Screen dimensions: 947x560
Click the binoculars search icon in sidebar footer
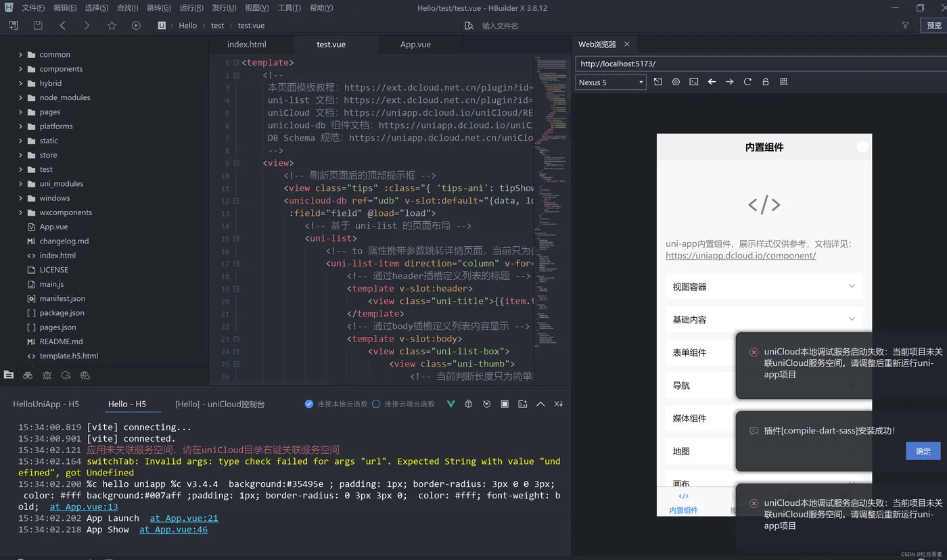28,375
